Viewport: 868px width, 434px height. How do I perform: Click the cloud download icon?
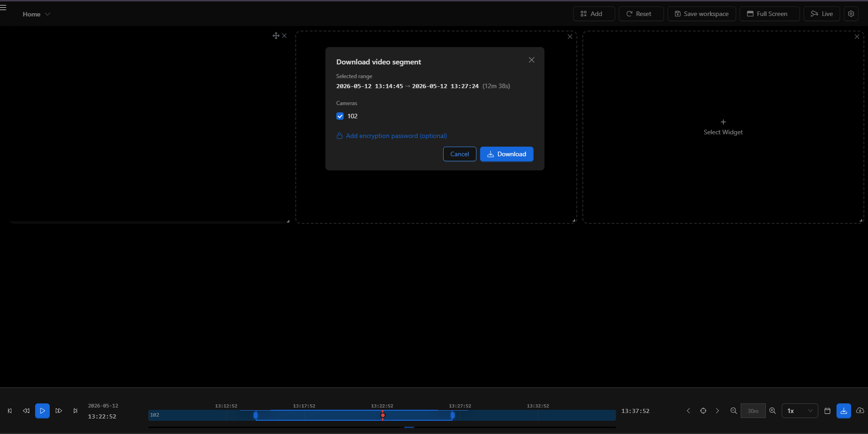click(860, 411)
